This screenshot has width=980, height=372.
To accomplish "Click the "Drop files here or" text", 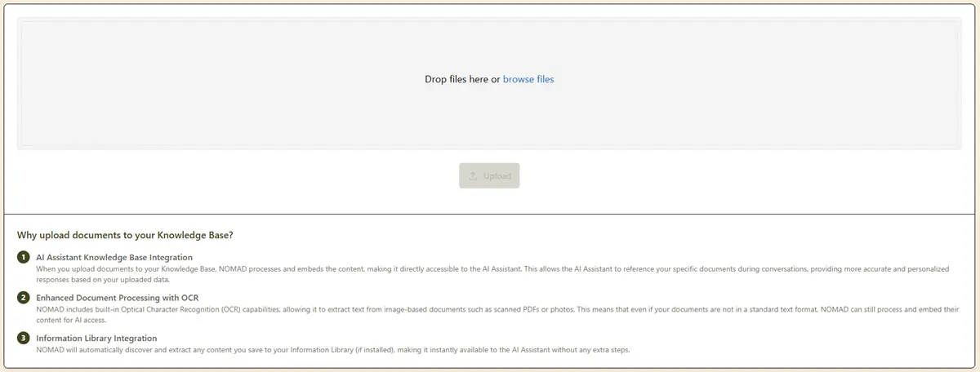I will 461,79.
